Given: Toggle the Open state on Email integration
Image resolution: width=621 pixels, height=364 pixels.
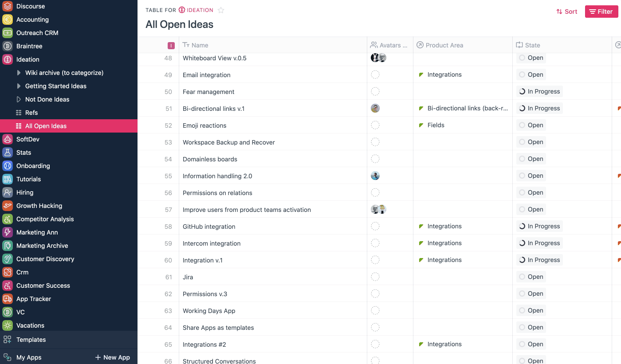Looking at the screenshot, I should coord(531,75).
